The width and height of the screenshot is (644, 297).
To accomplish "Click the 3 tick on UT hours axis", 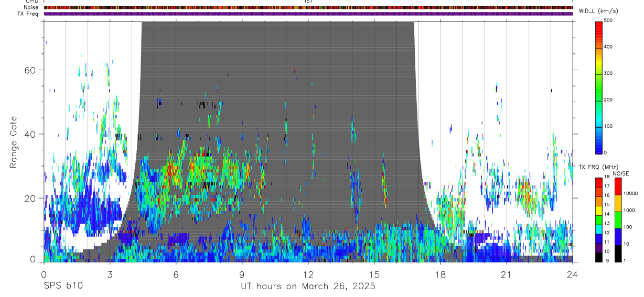I will pyautogui.click(x=110, y=274).
